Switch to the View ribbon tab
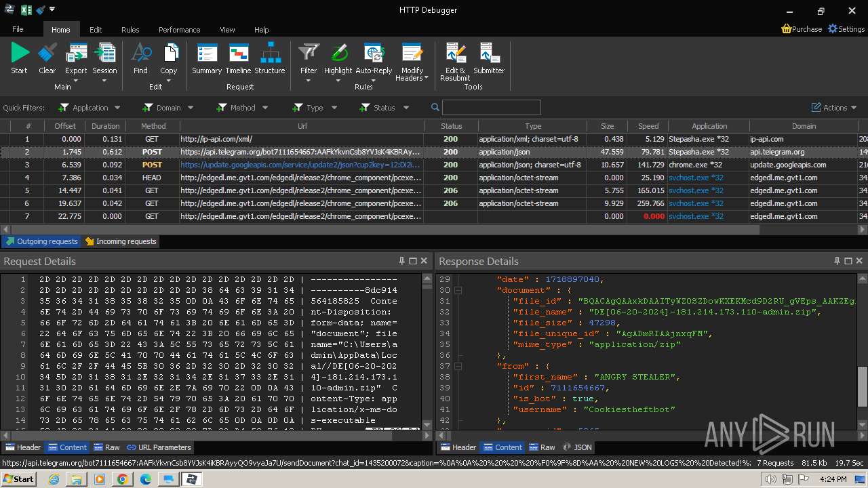The height and width of the screenshot is (488, 868). click(x=227, y=30)
